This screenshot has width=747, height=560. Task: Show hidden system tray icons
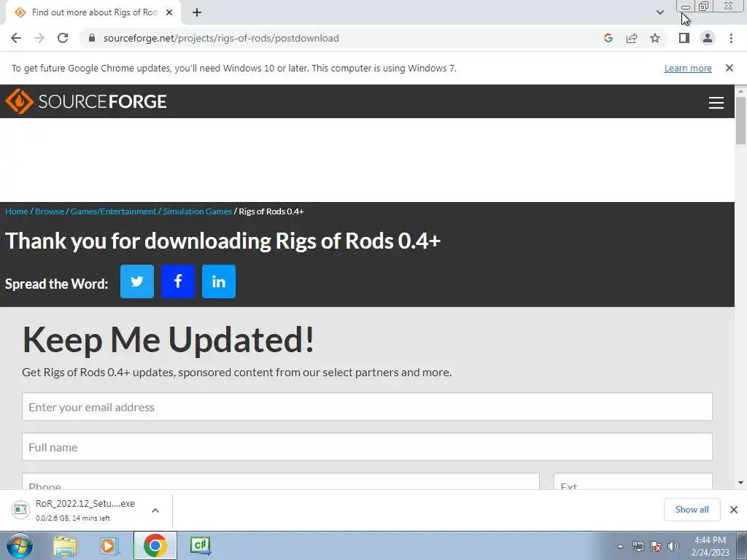click(620, 546)
